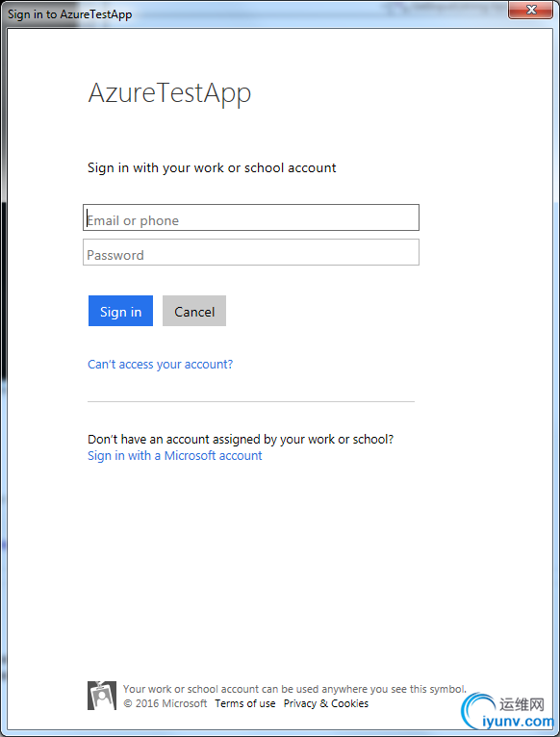Viewport: 560px width, 737px height.
Task: Open the Privacy & Cookies link
Action: point(326,703)
